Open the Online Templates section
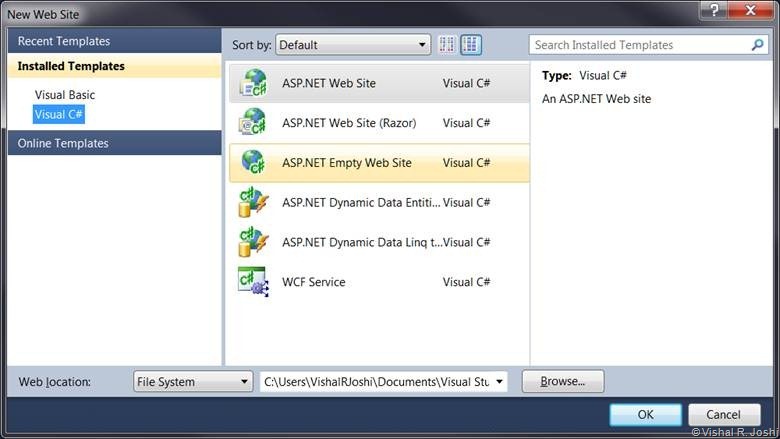The height and width of the screenshot is (439, 780). 63,143
